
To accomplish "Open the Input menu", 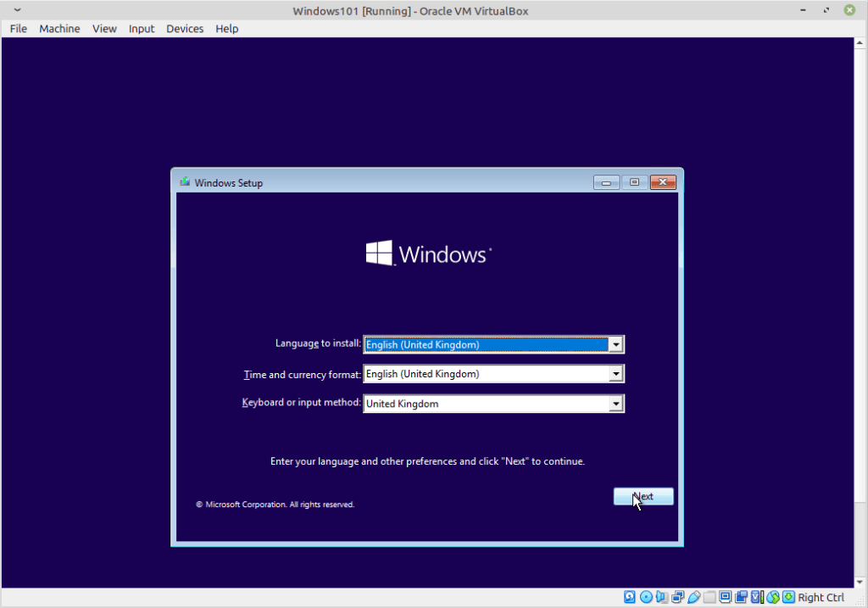I will [142, 28].
